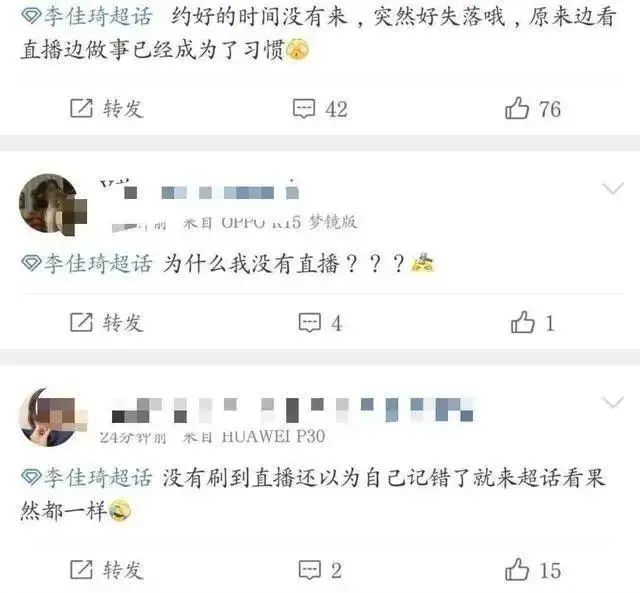Open 李佳琦超话 tag in second post
Screen dimensions: 640x593
click(x=87, y=263)
